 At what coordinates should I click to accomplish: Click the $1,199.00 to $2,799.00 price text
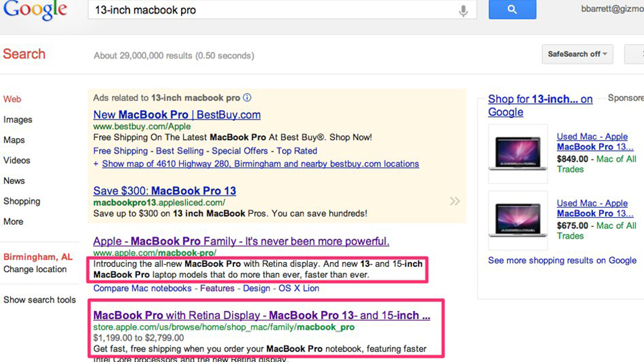point(138,338)
